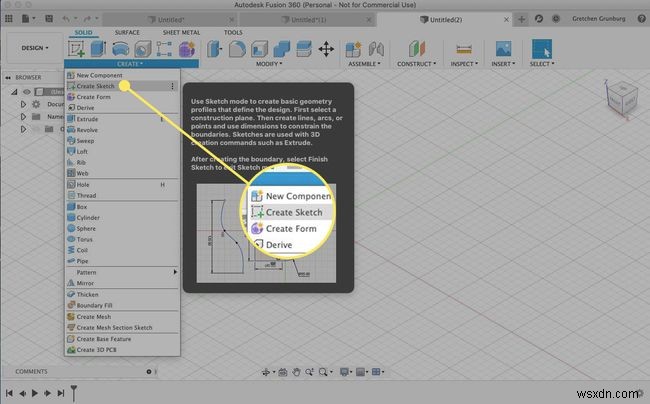650x404 pixels.
Task: Expand the Origin folder tree node
Action: coord(23,129)
